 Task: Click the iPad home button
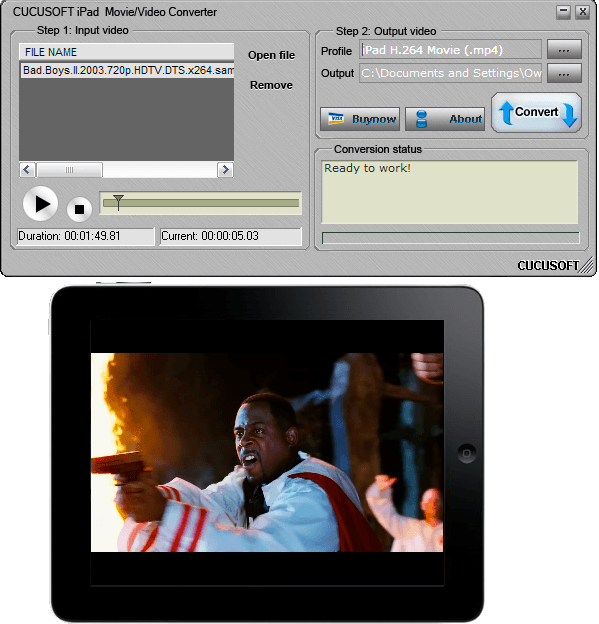pyautogui.click(x=466, y=453)
